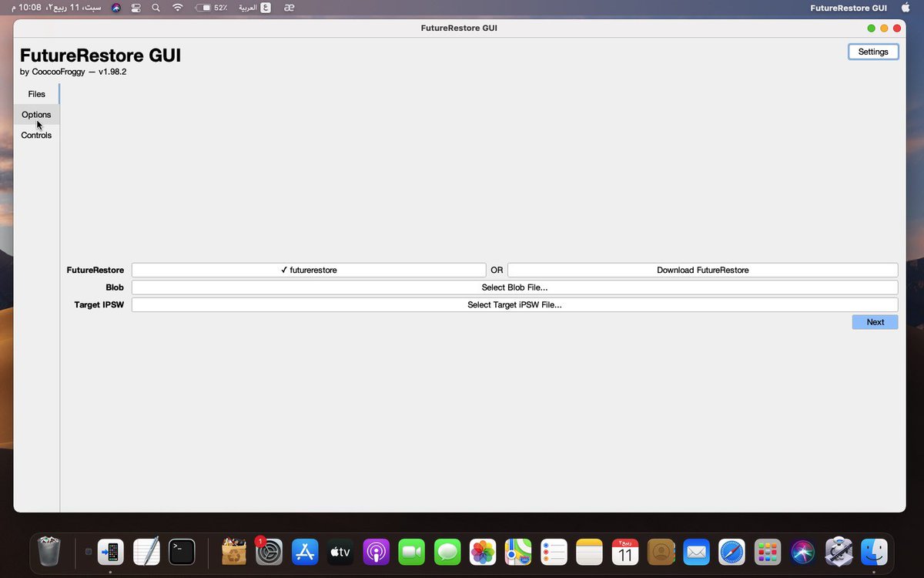Open the Apple menu
This screenshot has width=924, height=578.
tap(906, 8)
